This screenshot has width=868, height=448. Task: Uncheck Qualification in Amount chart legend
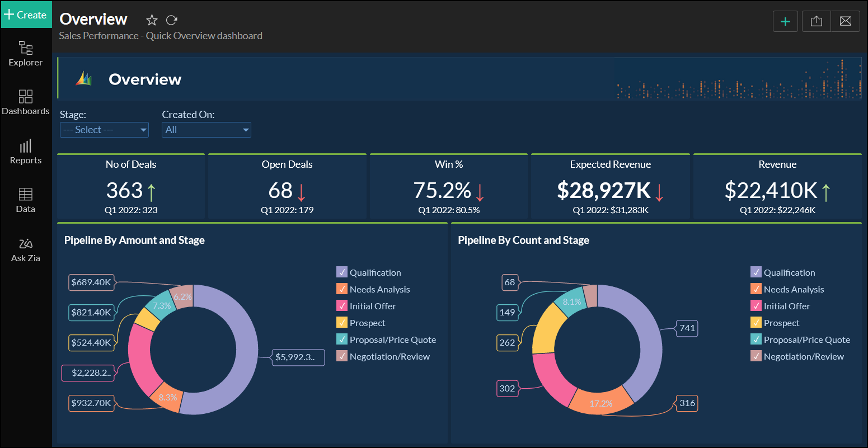[x=342, y=272]
